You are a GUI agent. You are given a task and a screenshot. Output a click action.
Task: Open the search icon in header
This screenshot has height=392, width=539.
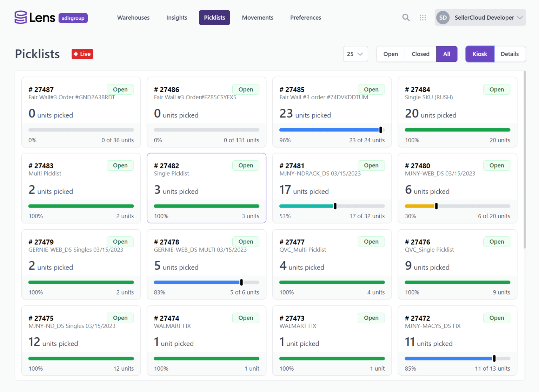(406, 17)
